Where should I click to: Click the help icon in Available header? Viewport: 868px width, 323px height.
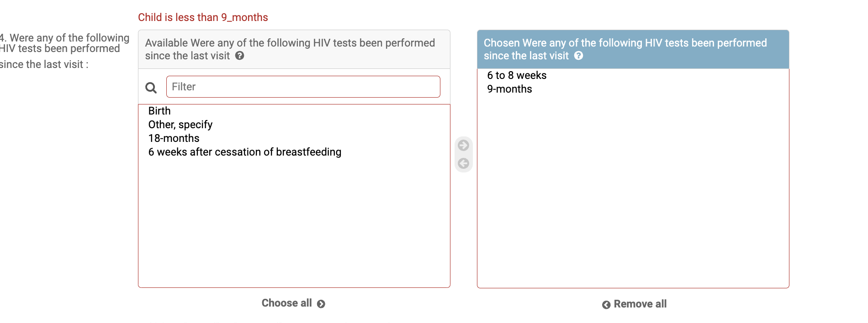point(239,56)
